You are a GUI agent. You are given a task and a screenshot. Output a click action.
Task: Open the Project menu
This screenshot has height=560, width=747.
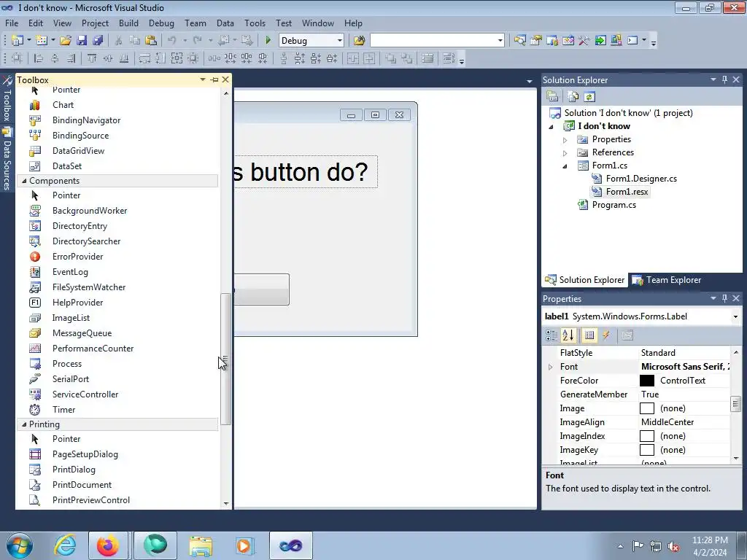point(96,23)
